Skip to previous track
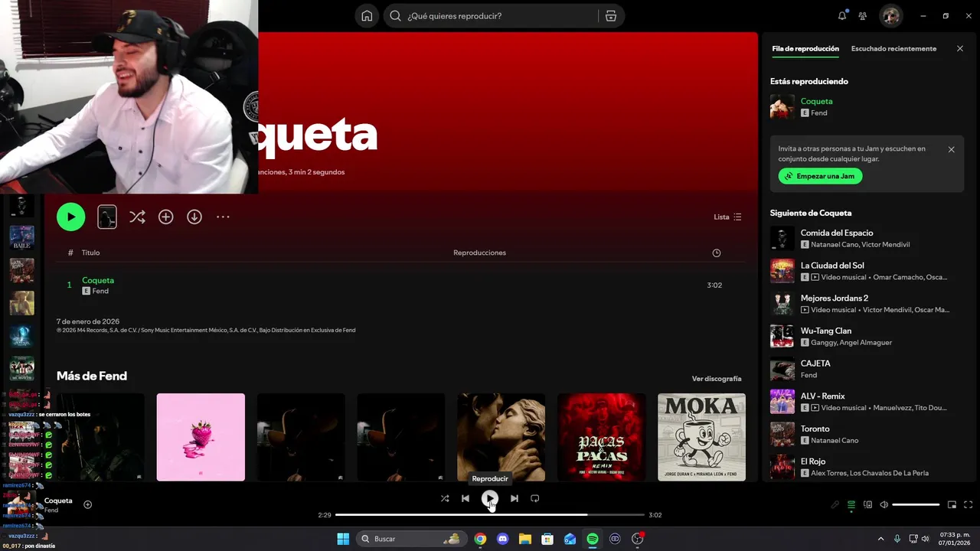This screenshot has height=551, width=980. [465, 498]
